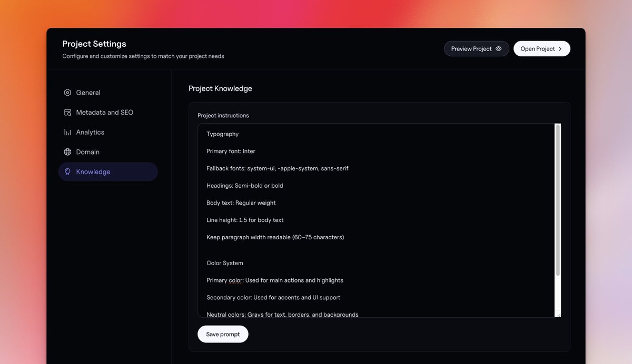Switch to Metadata and SEO settings
This screenshot has height=364, width=632.
click(104, 112)
